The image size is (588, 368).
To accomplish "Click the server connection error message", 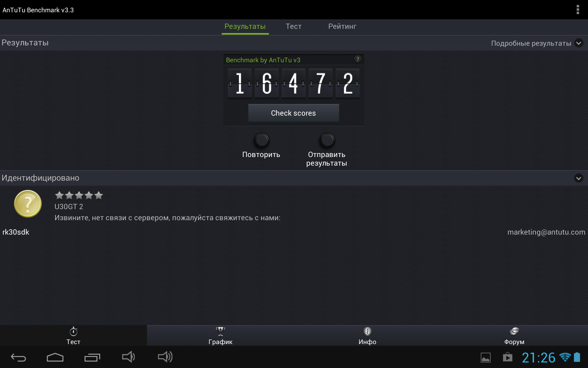I will pos(168,218).
